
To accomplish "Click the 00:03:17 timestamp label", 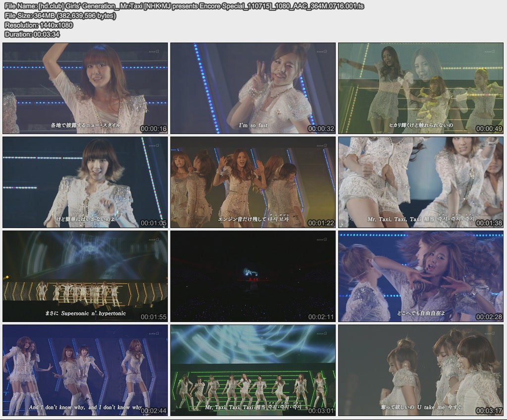I will pos(489,411).
